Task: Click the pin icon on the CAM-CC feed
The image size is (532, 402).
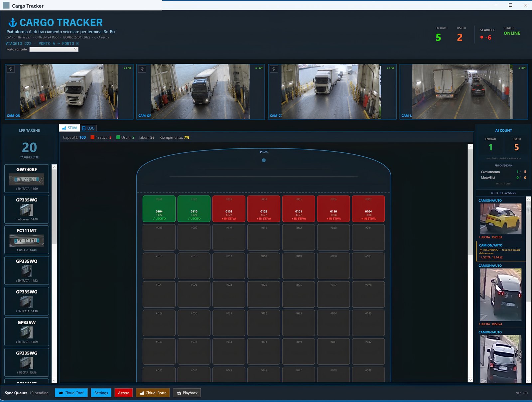Action: tap(274, 69)
